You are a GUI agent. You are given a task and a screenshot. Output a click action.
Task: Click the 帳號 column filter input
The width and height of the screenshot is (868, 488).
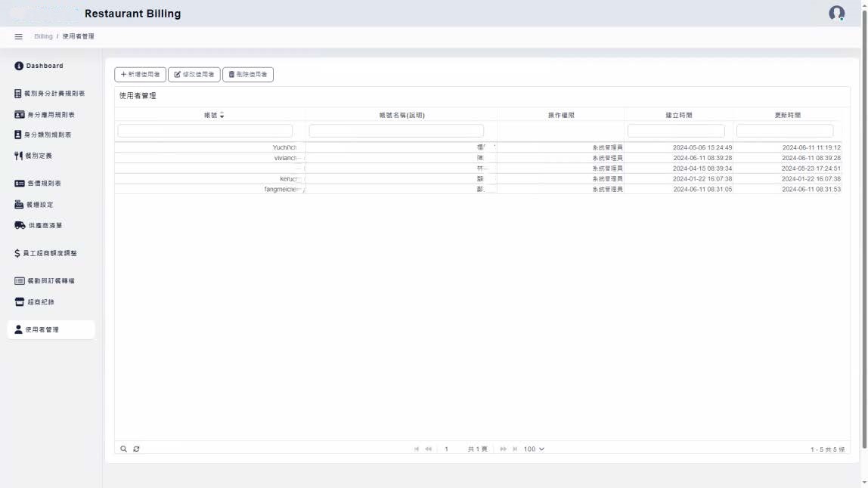click(x=205, y=131)
